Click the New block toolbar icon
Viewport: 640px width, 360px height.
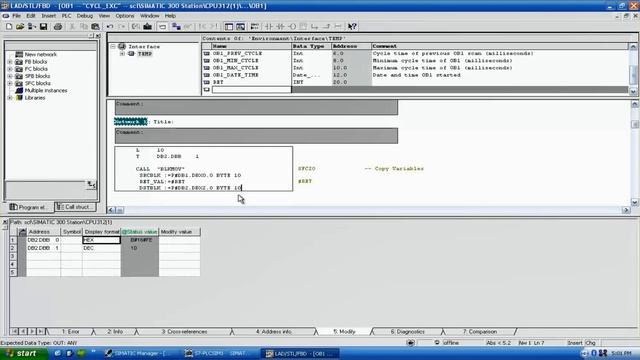(x=9, y=27)
